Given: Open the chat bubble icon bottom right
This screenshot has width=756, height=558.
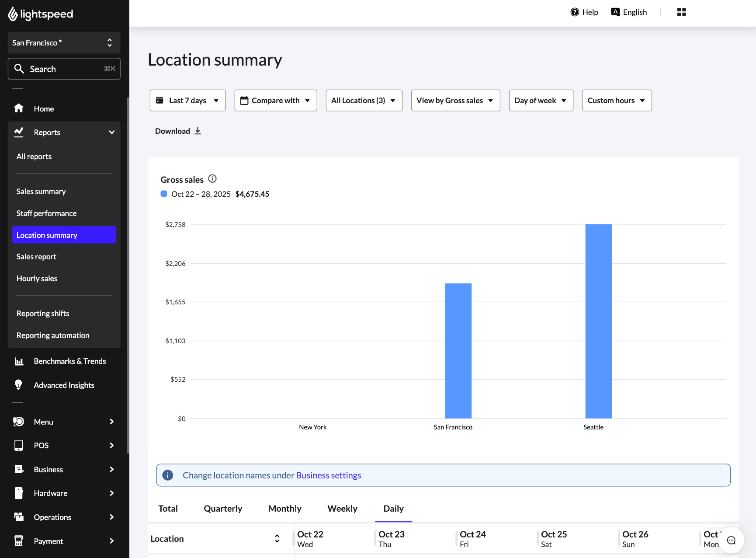Looking at the screenshot, I should 730,540.
